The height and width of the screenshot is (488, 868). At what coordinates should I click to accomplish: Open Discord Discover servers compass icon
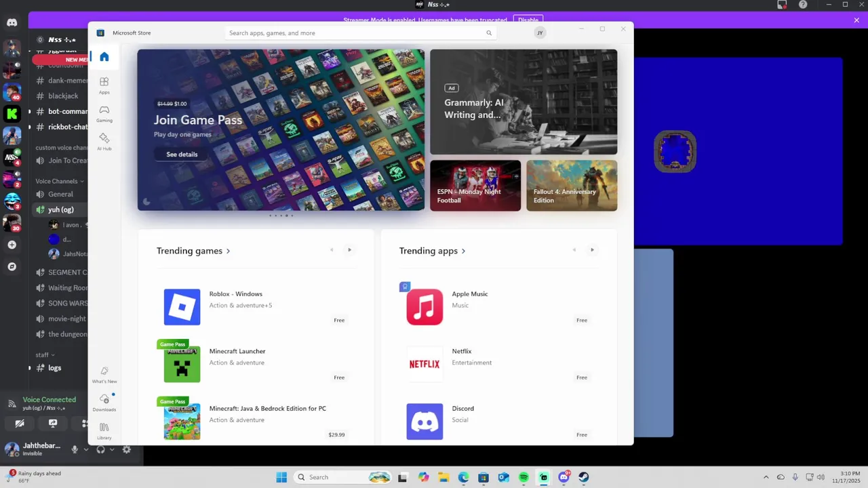12,267
